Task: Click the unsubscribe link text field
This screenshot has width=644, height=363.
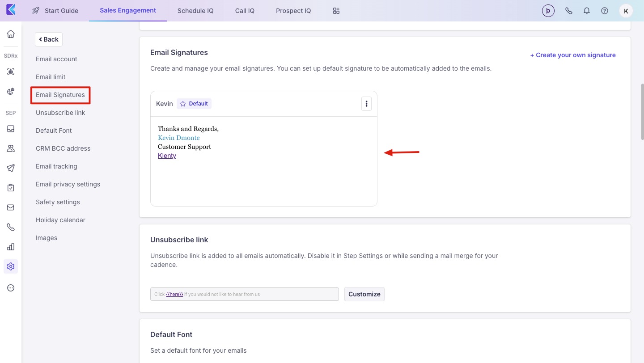Action: point(244,294)
